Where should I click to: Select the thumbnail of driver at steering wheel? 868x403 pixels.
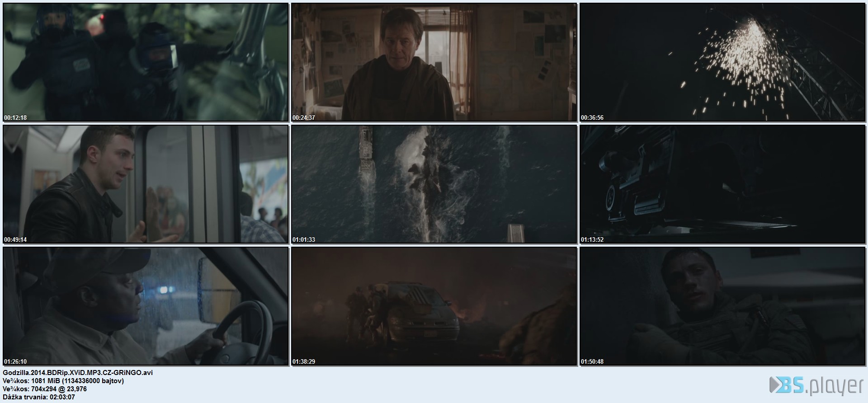pyautogui.click(x=146, y=306)
